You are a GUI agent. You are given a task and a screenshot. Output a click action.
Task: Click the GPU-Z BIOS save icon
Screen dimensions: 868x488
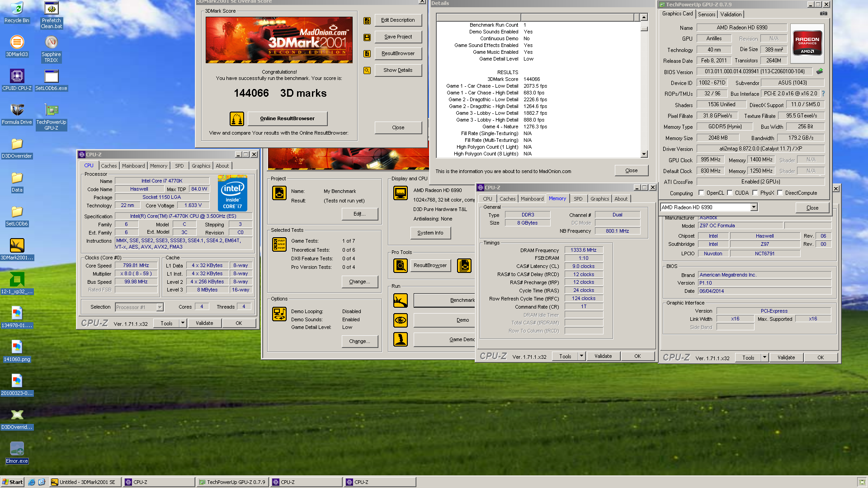(x=819, y=71)
